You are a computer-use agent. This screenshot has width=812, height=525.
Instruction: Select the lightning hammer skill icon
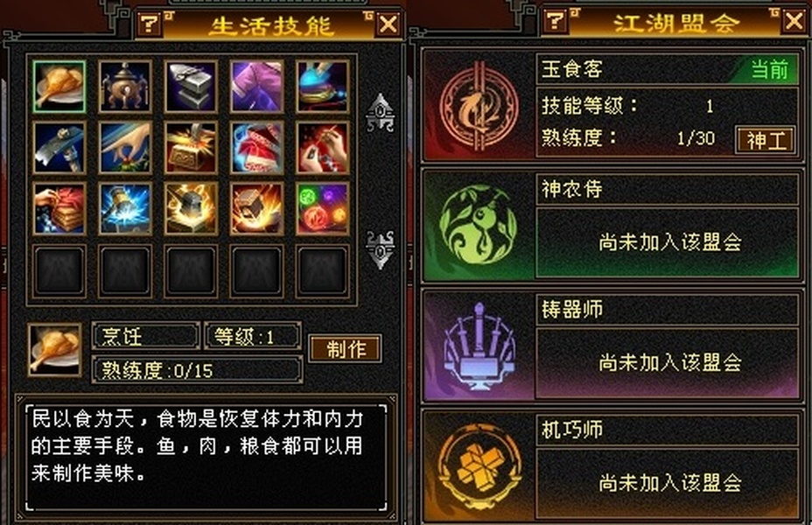pos(125,208)
